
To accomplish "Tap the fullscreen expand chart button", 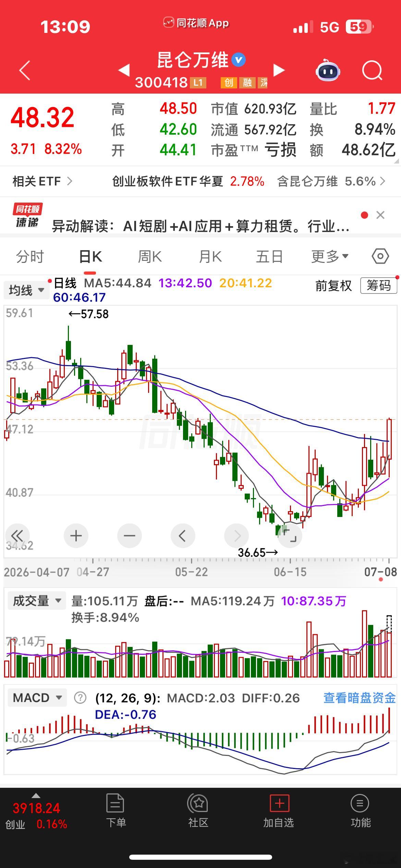I will pos(290,535).
